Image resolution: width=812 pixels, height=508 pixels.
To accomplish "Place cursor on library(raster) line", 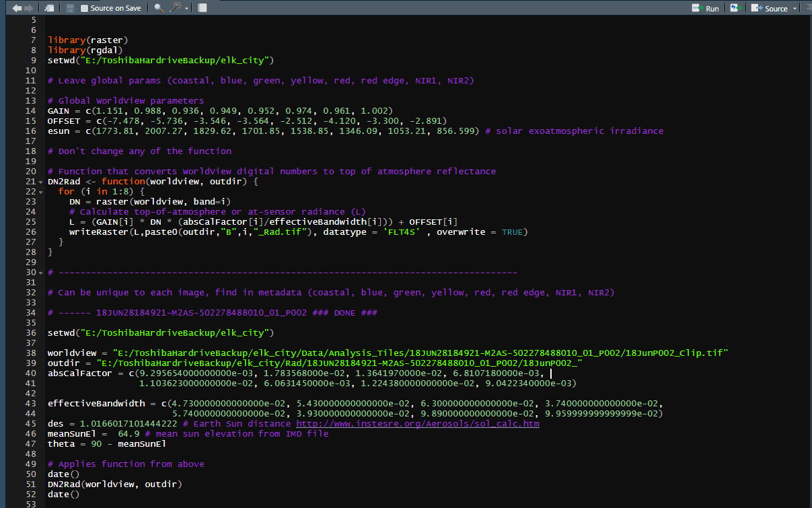I will 87,40.
